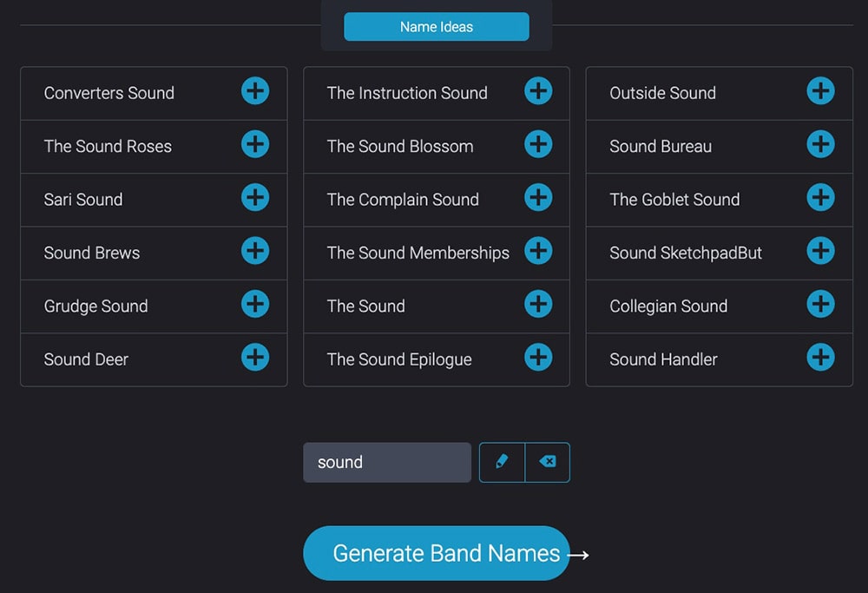Add "Sound Bureau" via its plus icon
Image resolution: width=868 pixels, height=593 pixels.
[821, 145]
